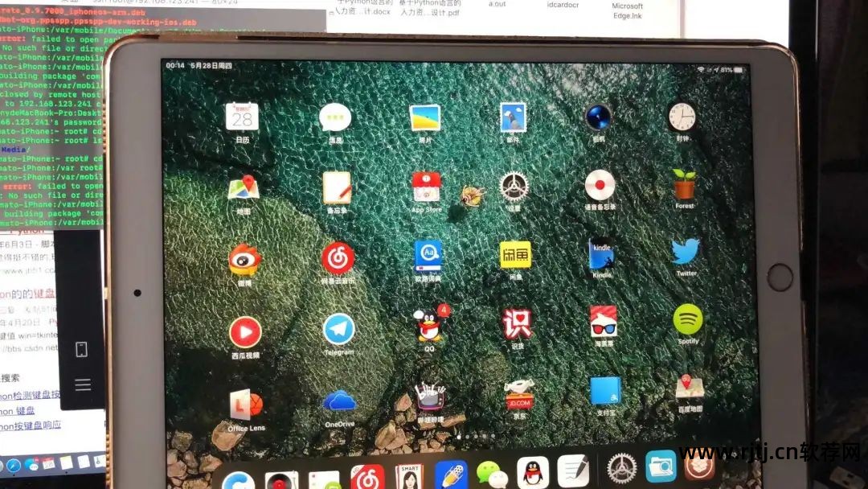Image resolution: width=868 pixels, height=489 pixels.
Task: Open 设置 Settings on the home screen grid
Action: (x=514, y=187)
